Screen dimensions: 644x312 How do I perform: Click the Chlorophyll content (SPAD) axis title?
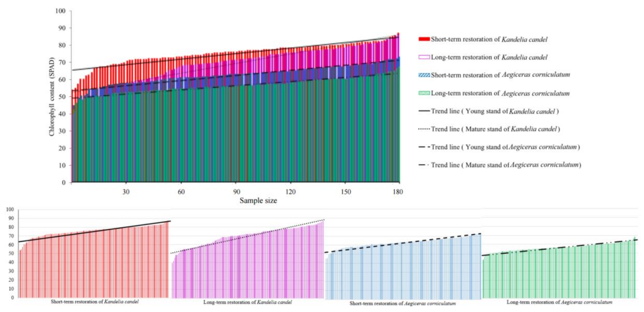[x=52, y=97]
